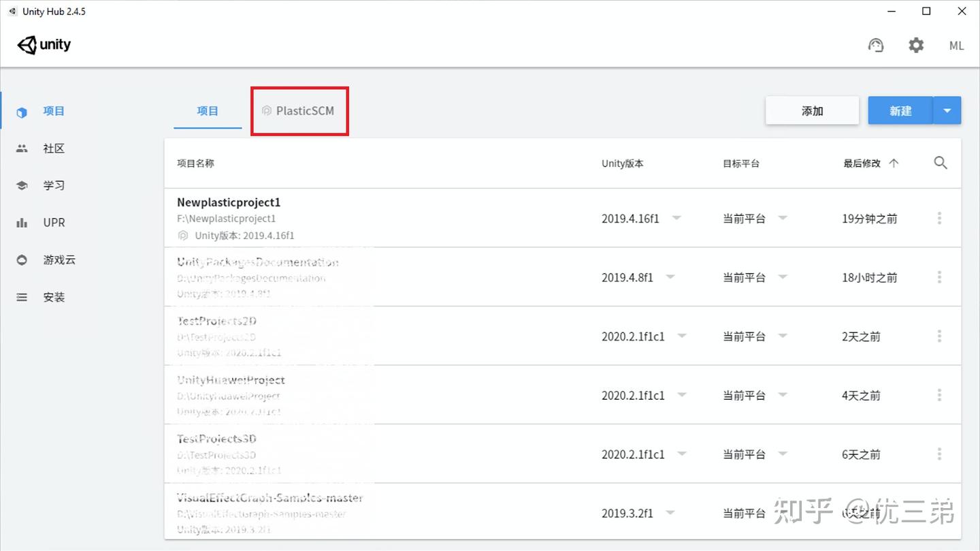Open the Unity Hub settings gear
This screenshot has height=551, width=980.
pyautogui.click(x=916, y=45)
